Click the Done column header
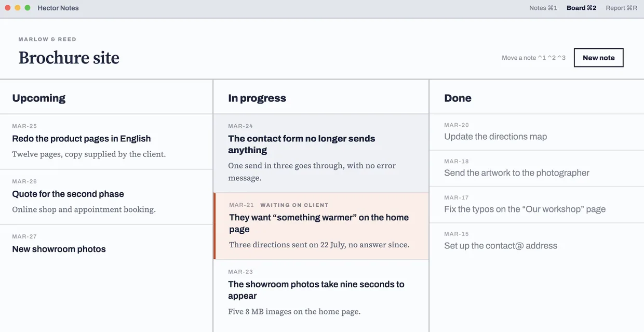 (x=458, y=98)
